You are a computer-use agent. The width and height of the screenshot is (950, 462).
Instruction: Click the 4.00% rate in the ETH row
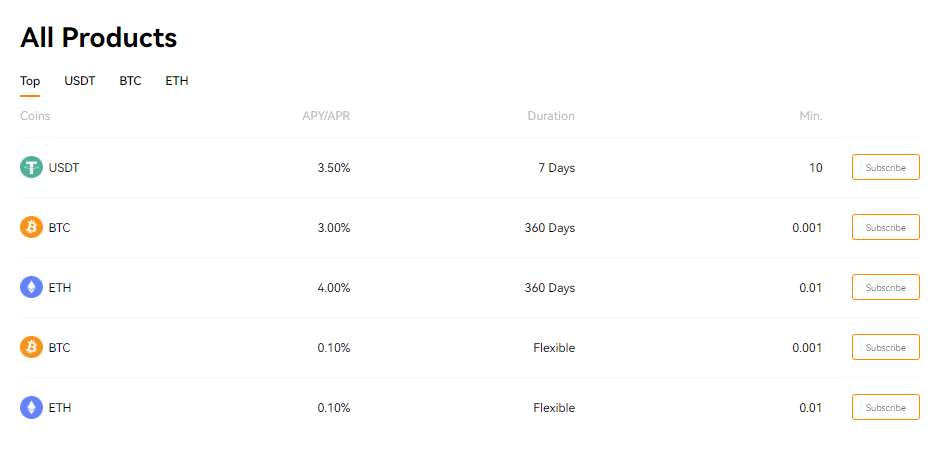[334, 288]
